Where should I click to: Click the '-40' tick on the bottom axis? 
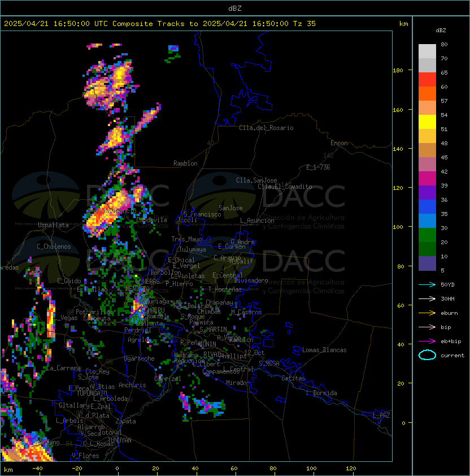click(x=38, y=469)
